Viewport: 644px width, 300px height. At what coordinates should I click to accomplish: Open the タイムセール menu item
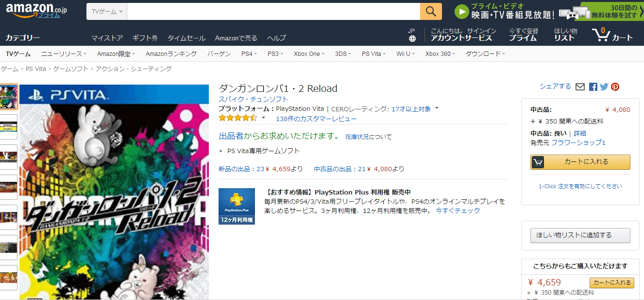pyautogui.click(x=186, y=38)
